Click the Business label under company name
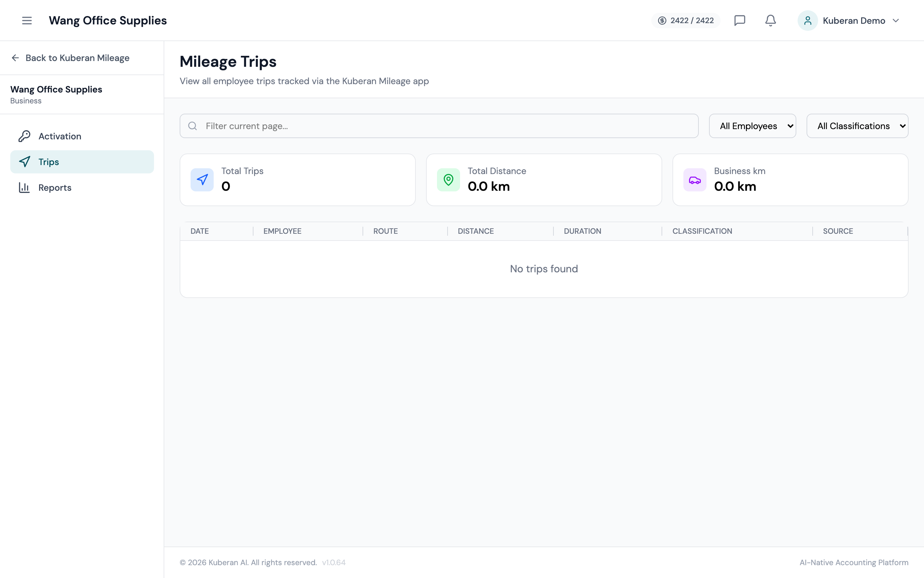This screenshot has height=578, width=924. (x=26, y=101)
